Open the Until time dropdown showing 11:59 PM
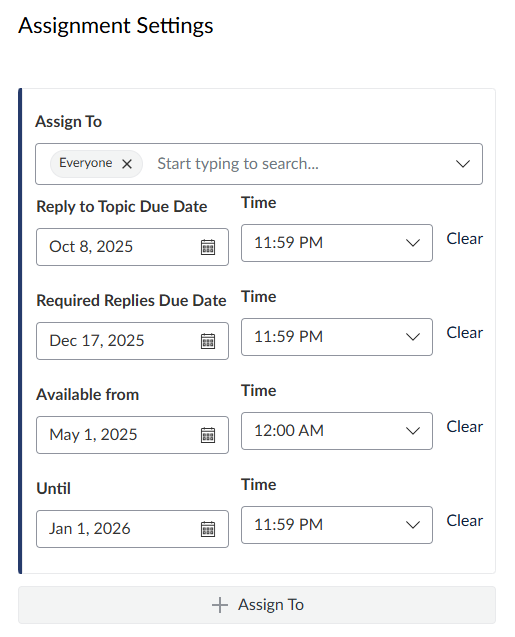The image size is (515, 637). pos(337,525)
